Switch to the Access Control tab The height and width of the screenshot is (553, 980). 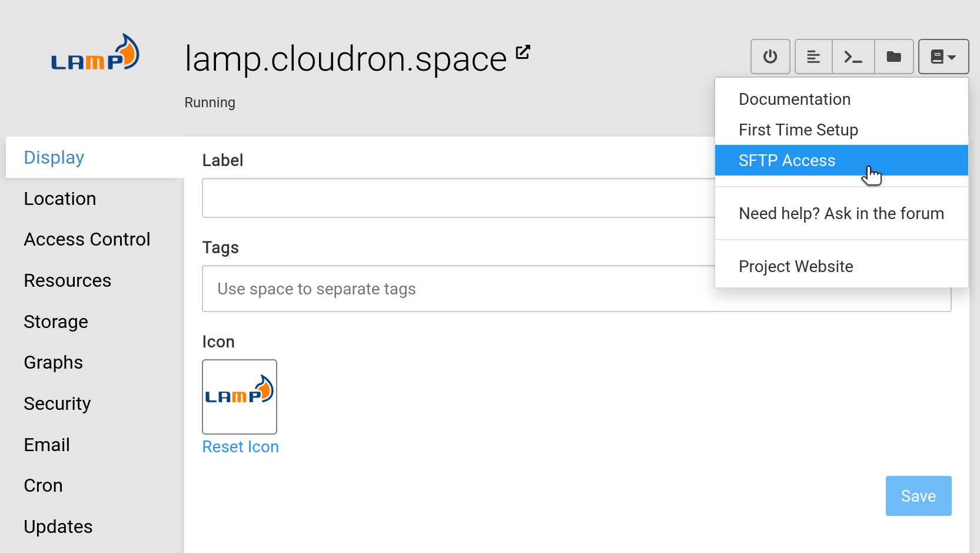[x=87, y=240]
